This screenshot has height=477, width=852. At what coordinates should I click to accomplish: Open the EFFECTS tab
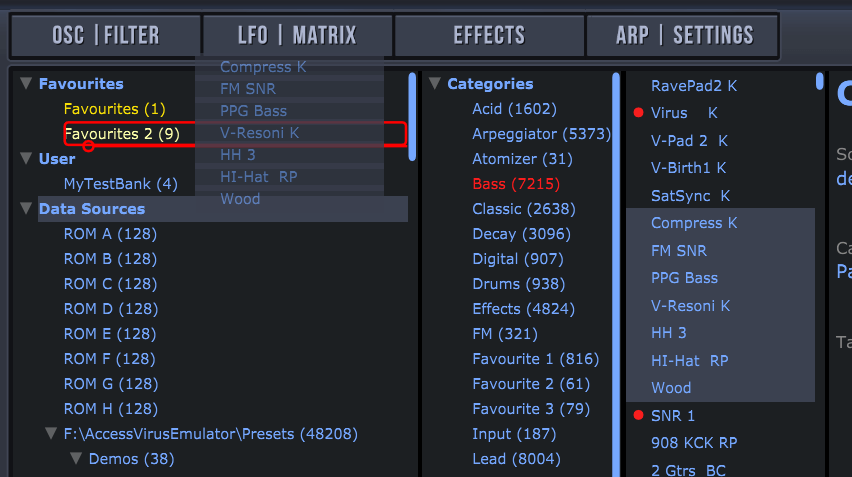coord(490,36)
